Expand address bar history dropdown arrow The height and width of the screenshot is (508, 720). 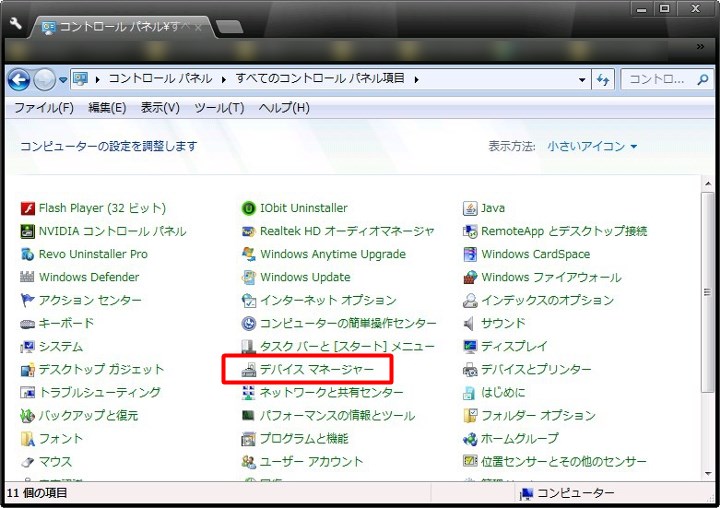pyautogui.click(x=582, y=80)
